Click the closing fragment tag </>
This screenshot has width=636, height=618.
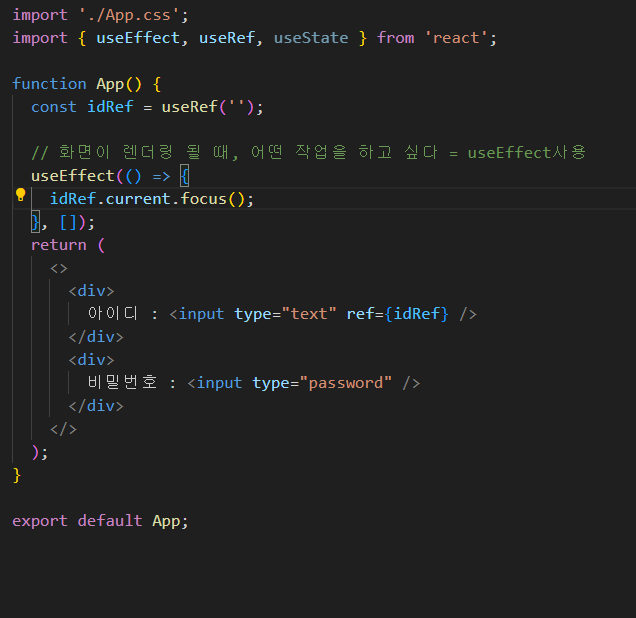point(63,429)
